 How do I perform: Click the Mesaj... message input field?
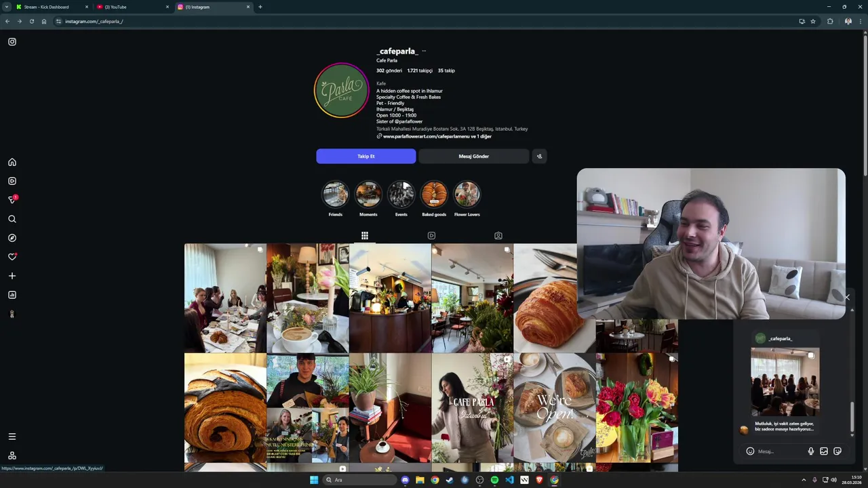click(x=780, y=451)
